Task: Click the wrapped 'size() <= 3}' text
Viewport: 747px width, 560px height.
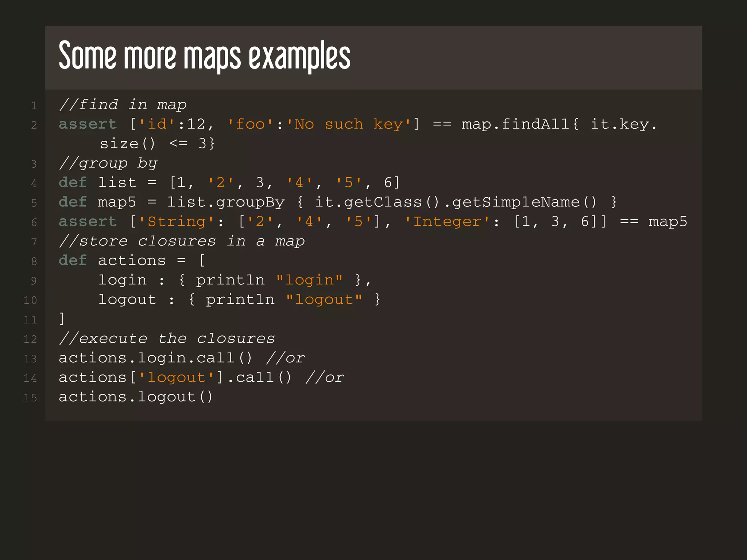Action: (157, 144)
